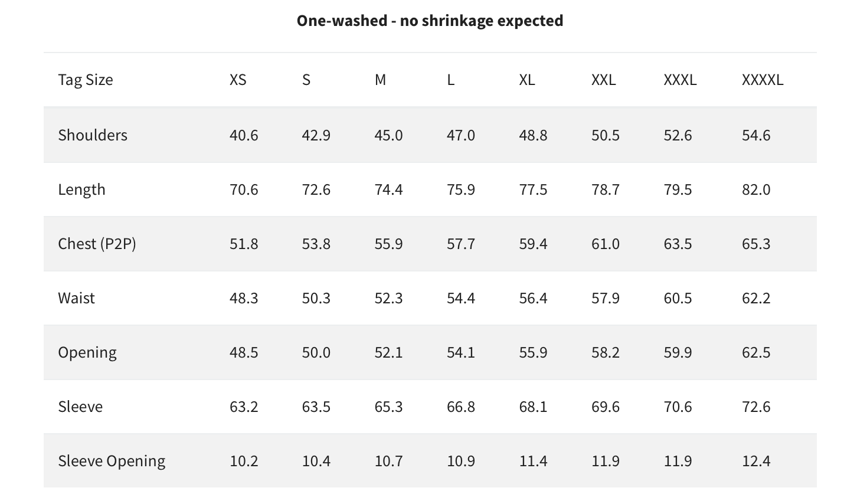Select the One-washed shrinkage heading text
This screenshot has width=844, height=504.
pyautogui.click(x=430, y=21)
